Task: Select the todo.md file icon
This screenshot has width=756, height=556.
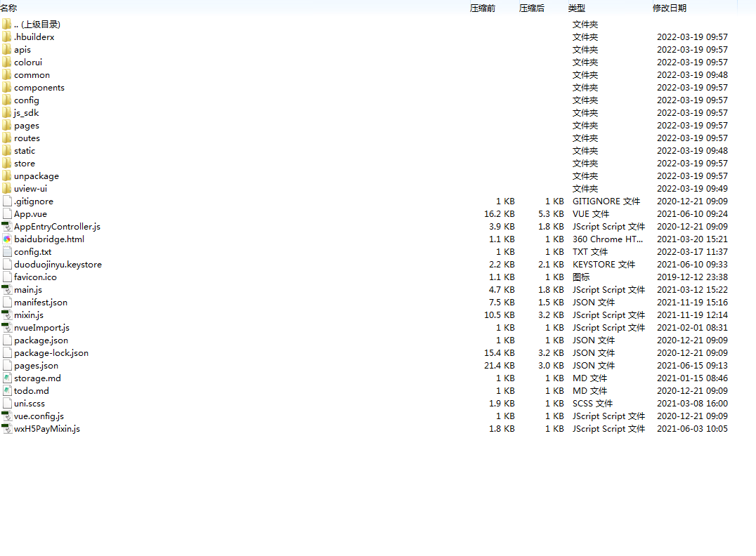Action: pyautogui.click(x=7, y=391)
